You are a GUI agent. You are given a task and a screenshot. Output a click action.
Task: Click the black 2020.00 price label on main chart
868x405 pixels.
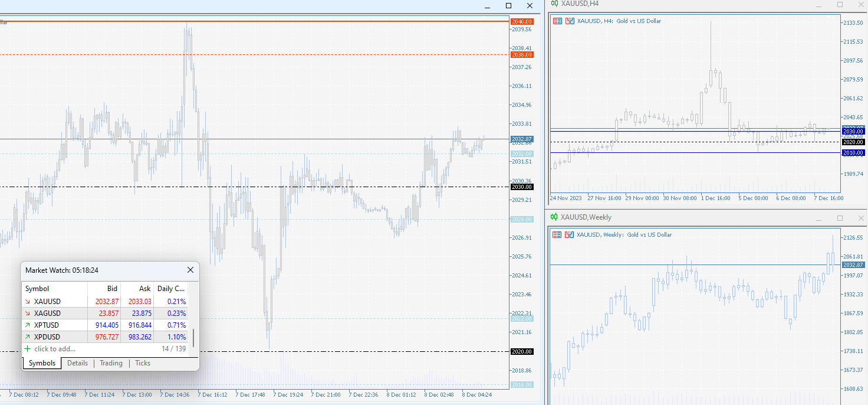(x=522, y=351)
